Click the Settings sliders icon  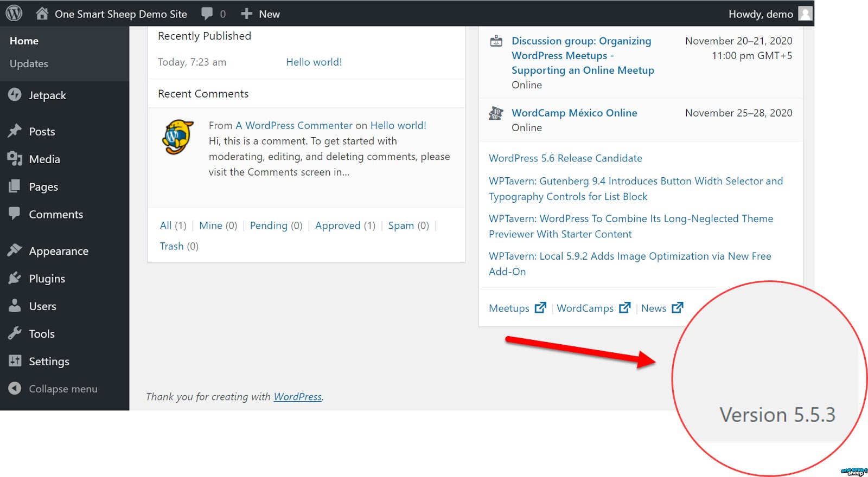pos(15,361)
